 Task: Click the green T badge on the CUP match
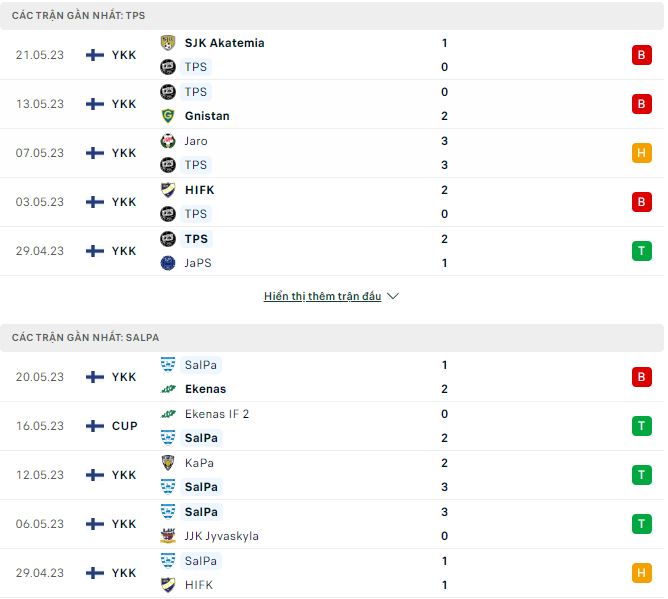641,426
